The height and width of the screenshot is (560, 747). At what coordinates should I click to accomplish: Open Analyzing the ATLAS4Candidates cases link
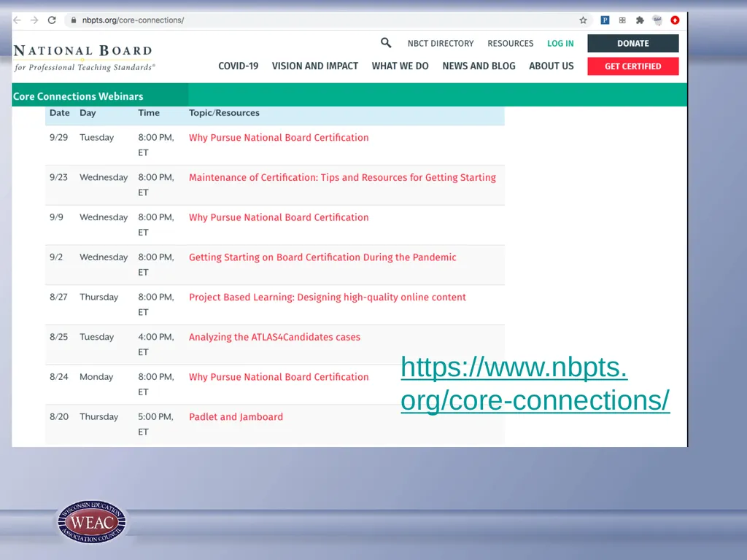click(274, 337)
